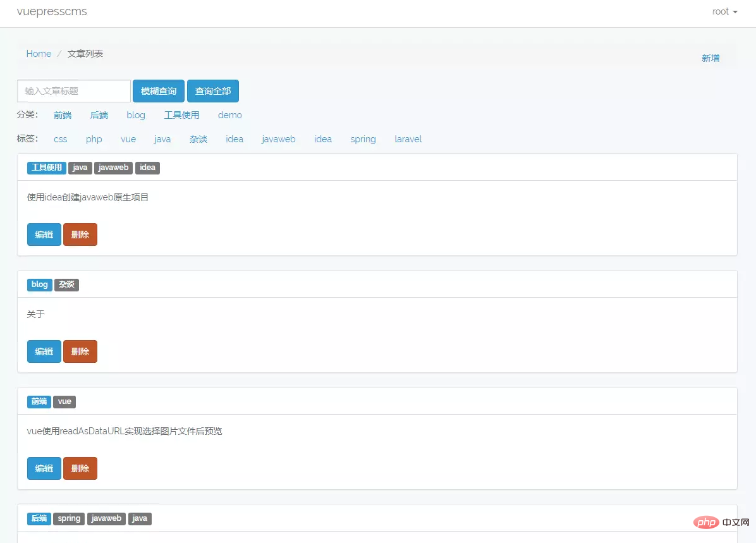
Task: Focus the 输入文章标题 search field
Action: click(x=74, y=91)
